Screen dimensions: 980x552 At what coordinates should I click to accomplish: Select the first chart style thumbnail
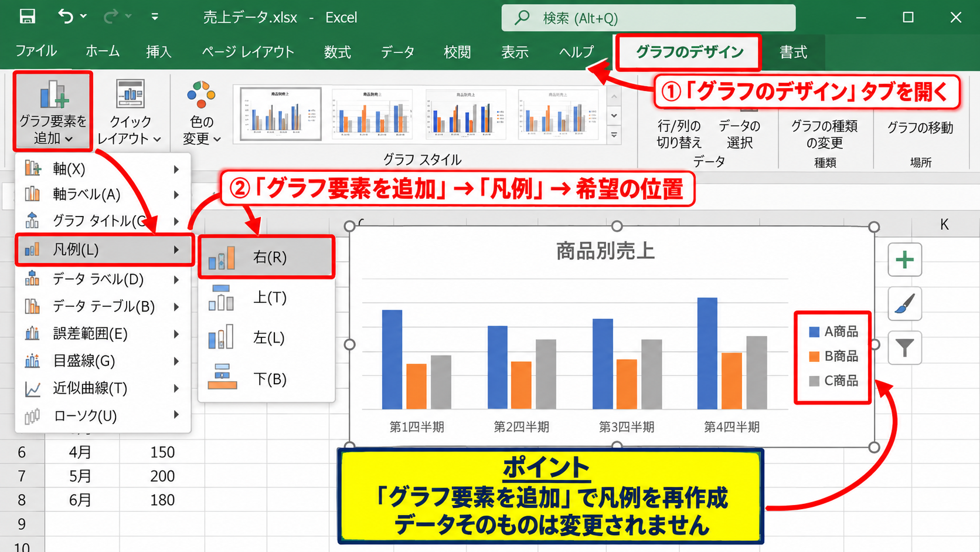tap(281, 114)
